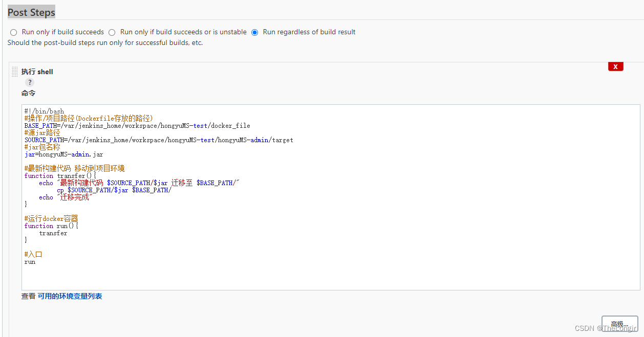The width and height of the screenshot is (644, 337).
Task: Select "Run regardless of build result" radio
Action: click(254, 32)
